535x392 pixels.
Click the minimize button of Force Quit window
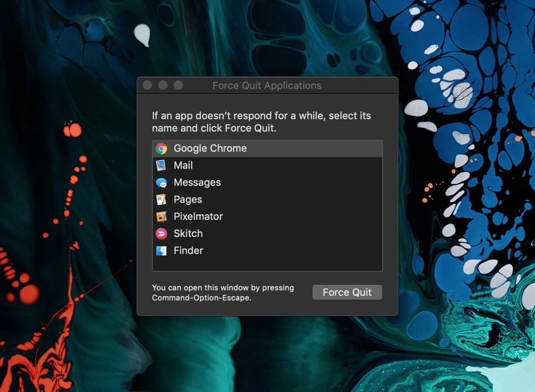pos(163,85)
